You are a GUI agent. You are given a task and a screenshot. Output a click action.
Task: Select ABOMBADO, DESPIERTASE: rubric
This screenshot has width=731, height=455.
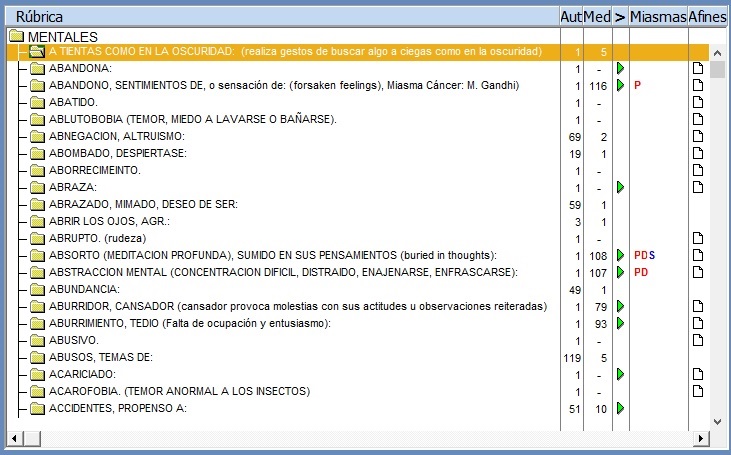click(118, 153)
